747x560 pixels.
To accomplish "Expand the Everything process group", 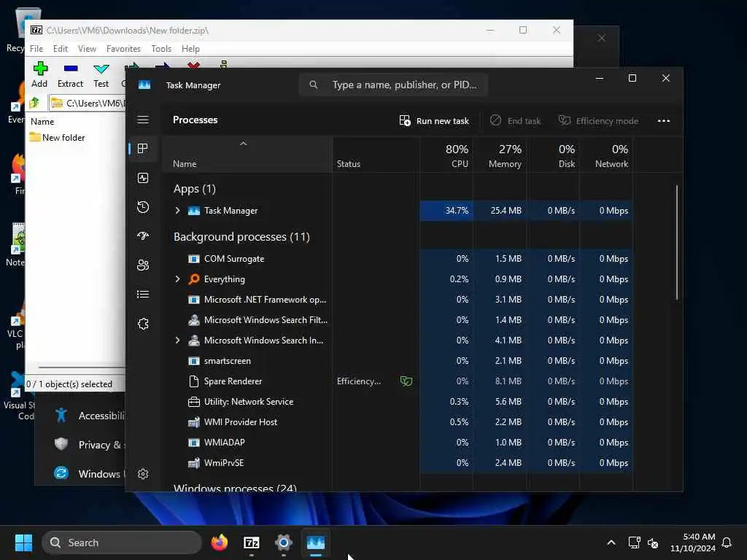I will tap(178, 279).
